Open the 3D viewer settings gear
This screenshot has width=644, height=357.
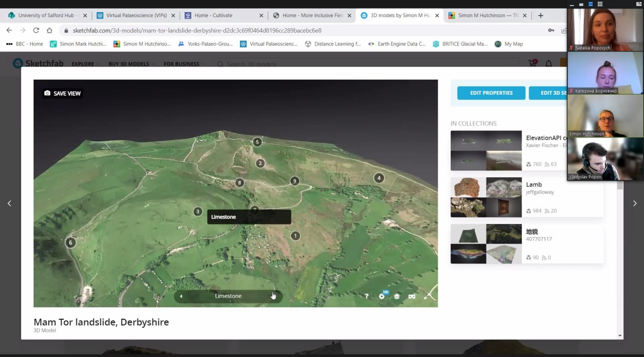tap(381, 296)
